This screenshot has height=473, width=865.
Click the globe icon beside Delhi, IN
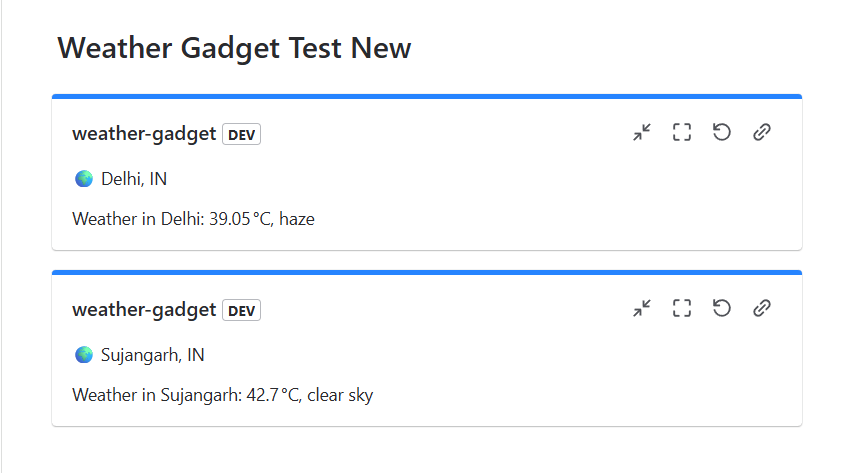pyautogui.click(x=84, y=179)
